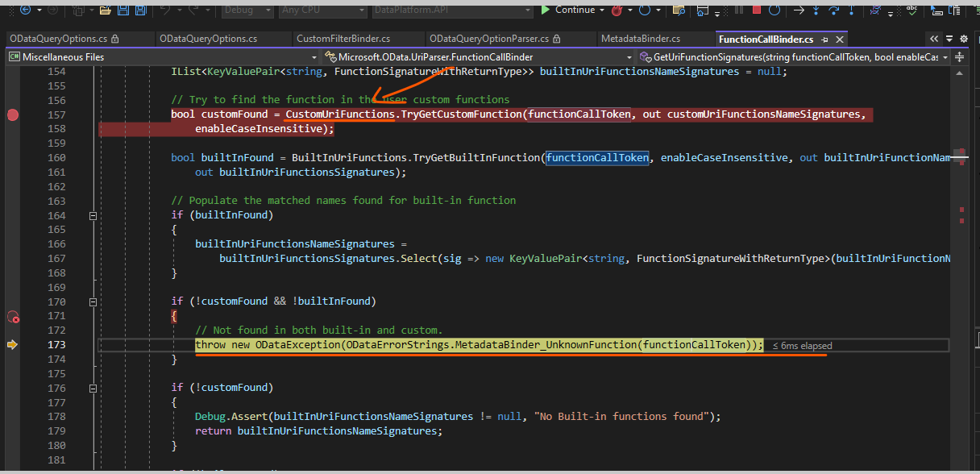Click the Step Into icon
The width and height of the screenshot is (980, 474).
pos(816,11)
